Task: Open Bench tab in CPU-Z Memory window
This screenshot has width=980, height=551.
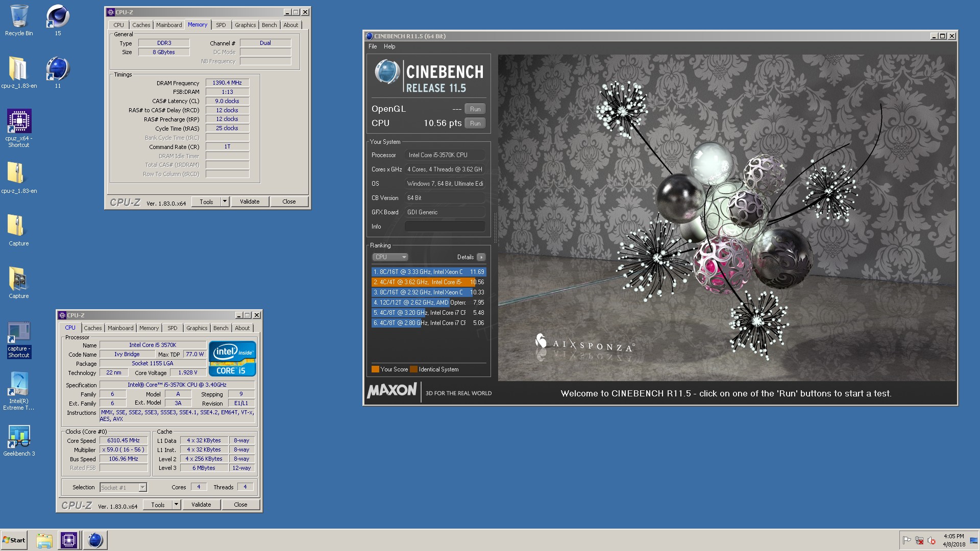Action: (269, 25)
